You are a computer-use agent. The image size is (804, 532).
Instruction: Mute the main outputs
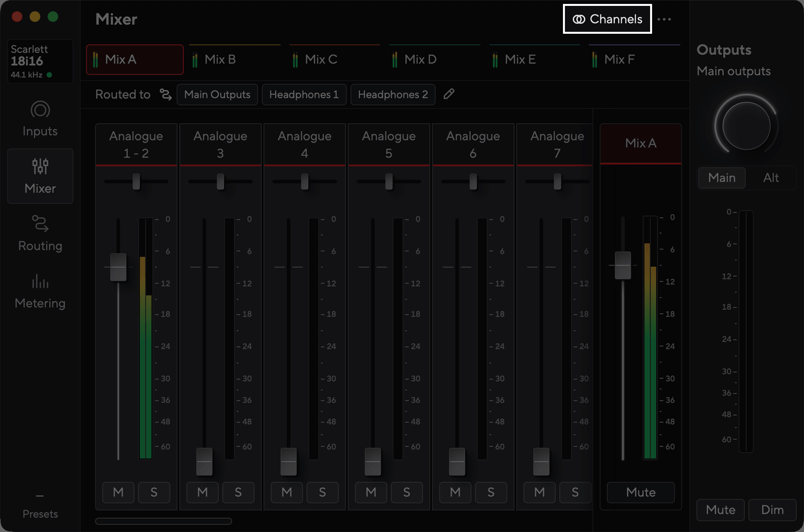coord(720,510)
